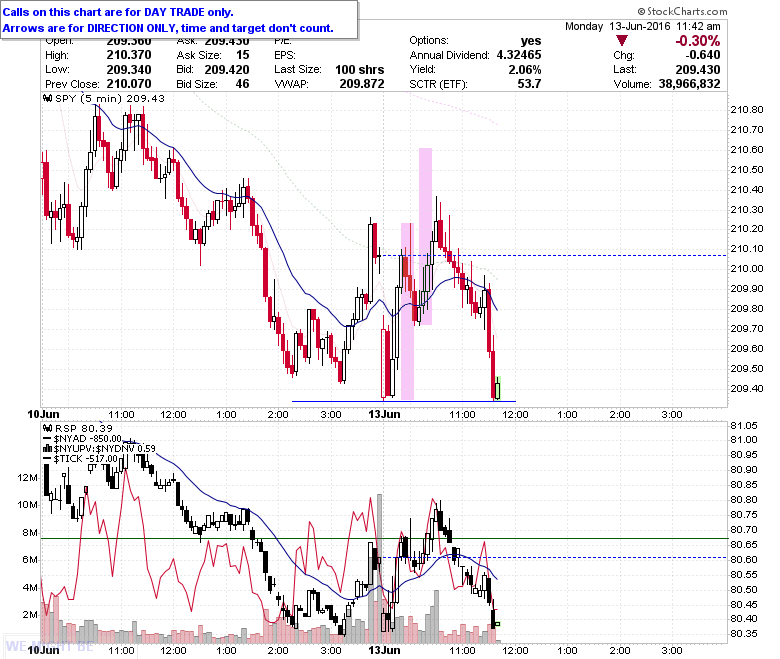The image size is (780, 659).
Task: Click the candlestick icon beside RSP legend
Action: tap(48, 428)
